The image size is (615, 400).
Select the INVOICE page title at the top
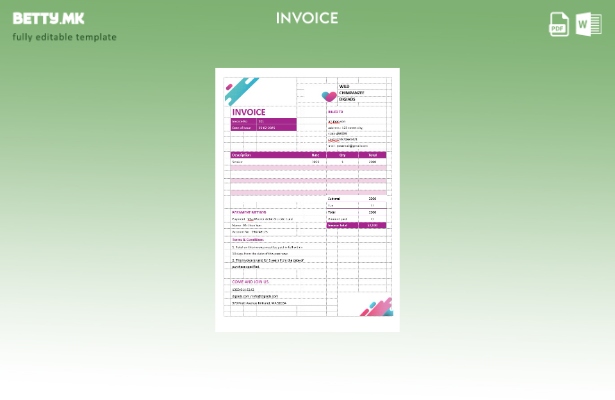(x=307, y=18)
